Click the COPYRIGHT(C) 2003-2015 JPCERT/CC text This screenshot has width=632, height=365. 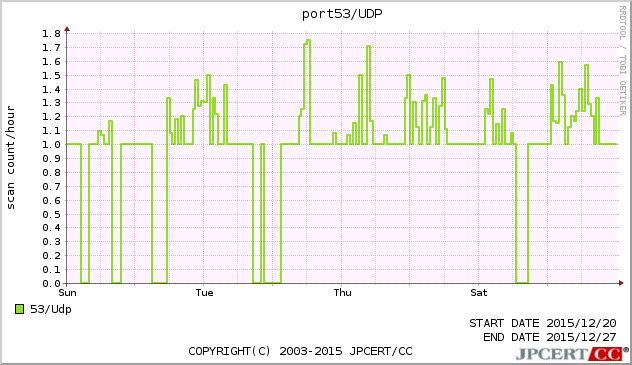[301, 351]
